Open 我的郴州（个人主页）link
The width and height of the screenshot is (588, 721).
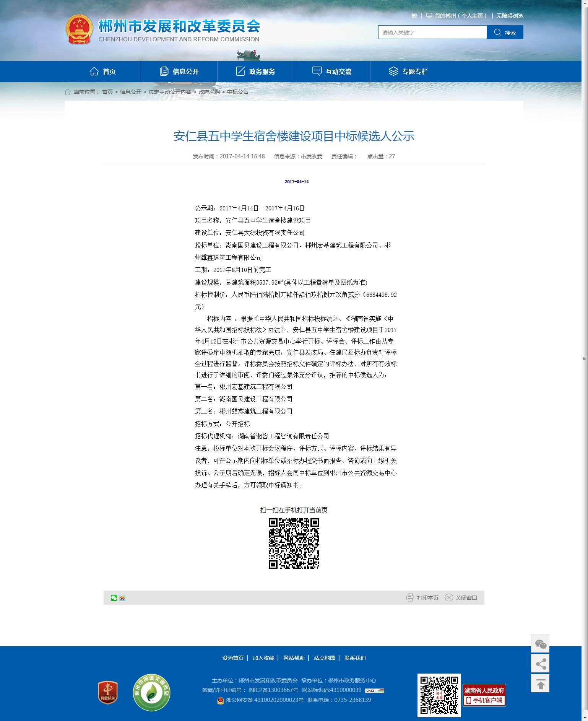[460, 16]
